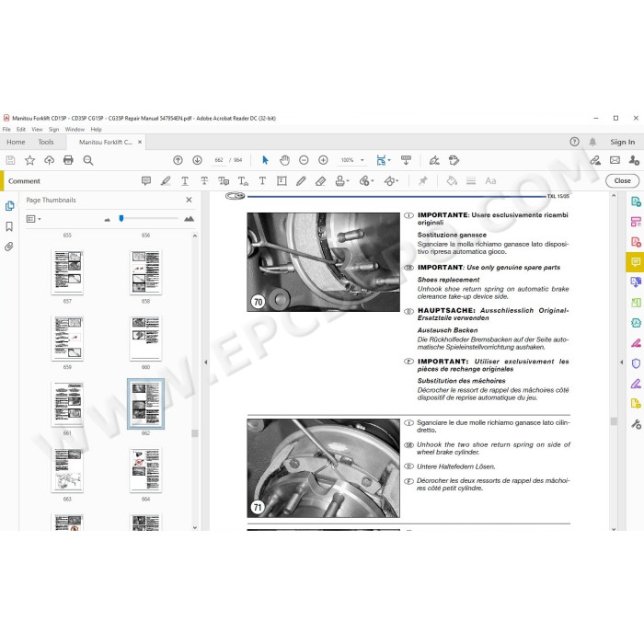Open More Tools wrench in right pane

(x=636, y=424)
